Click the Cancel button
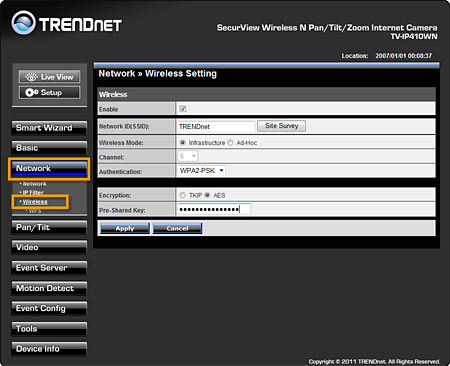This screenshot has width=450, height=366. click(177, 228)
